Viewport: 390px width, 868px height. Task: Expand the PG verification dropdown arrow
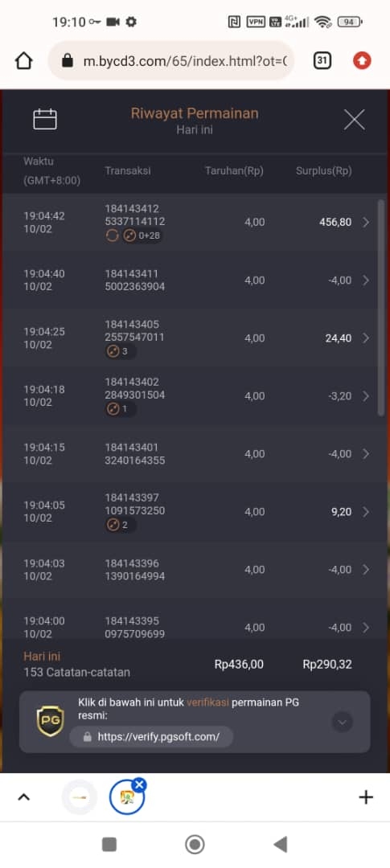342,722
